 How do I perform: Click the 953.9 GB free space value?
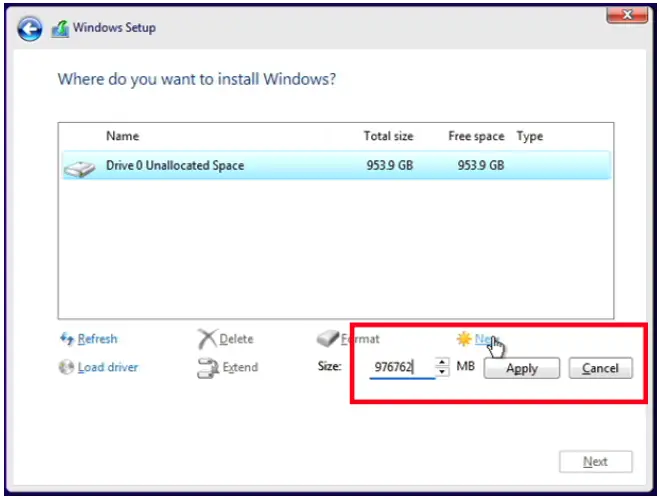tap(481, 165)
